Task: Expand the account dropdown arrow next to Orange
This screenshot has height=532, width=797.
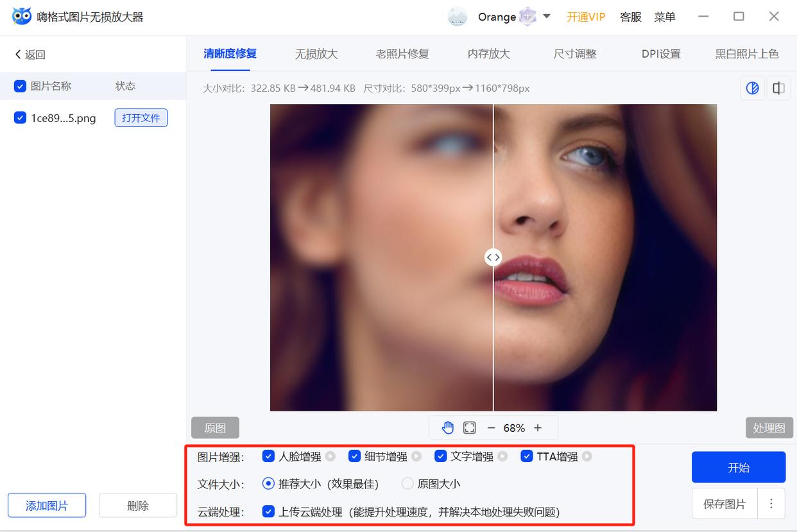Action: (547, 16)
